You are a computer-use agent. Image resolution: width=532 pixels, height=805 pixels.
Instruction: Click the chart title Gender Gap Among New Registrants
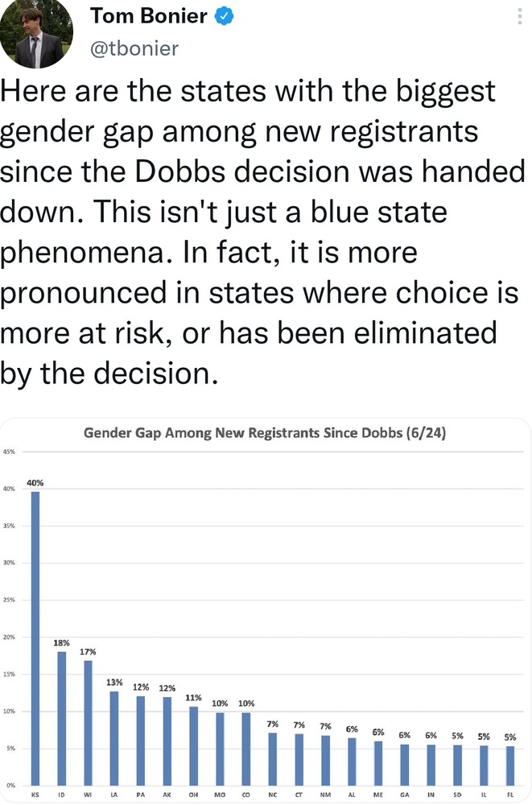pyautogui.click(x=265, y=434)
